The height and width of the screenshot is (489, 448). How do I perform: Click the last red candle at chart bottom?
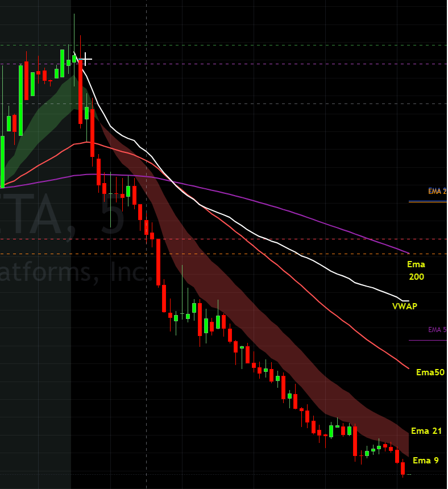pos(403,468)
